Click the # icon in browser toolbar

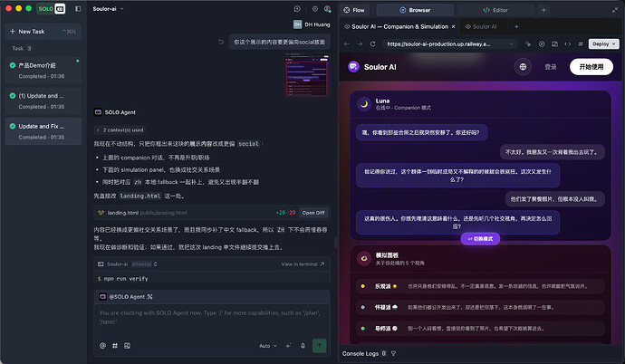coord(581,43)
